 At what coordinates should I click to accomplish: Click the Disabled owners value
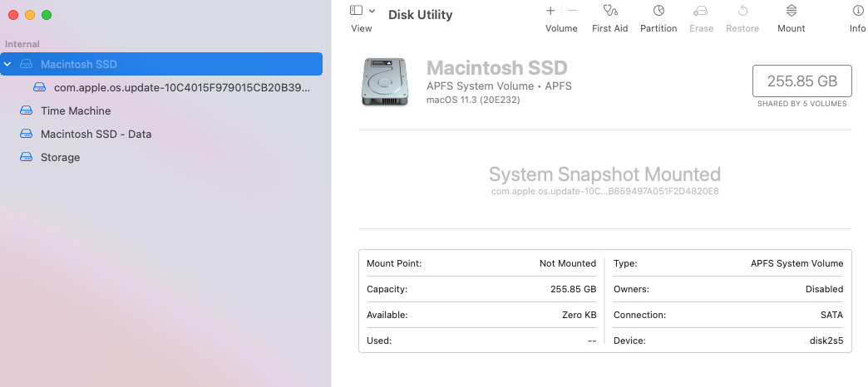(x=824, y=289)
